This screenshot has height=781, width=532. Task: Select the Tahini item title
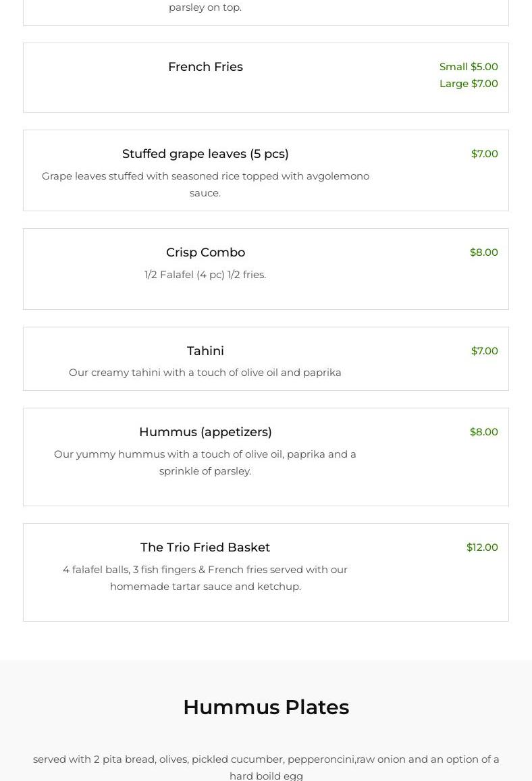click(x=205, y=351)
